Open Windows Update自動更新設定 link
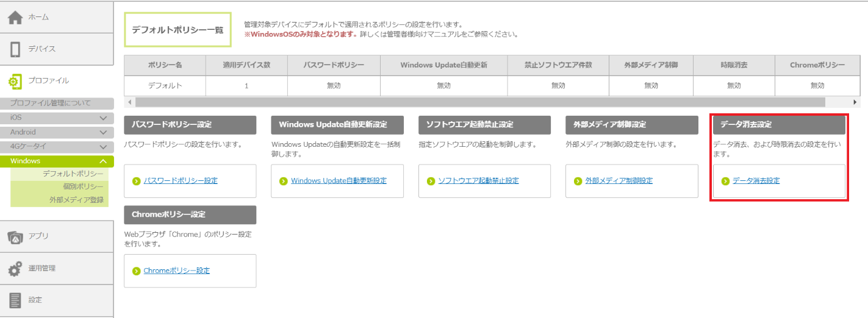Image resolution: width=868 pixels, height=318 pixels. (339, 181)
